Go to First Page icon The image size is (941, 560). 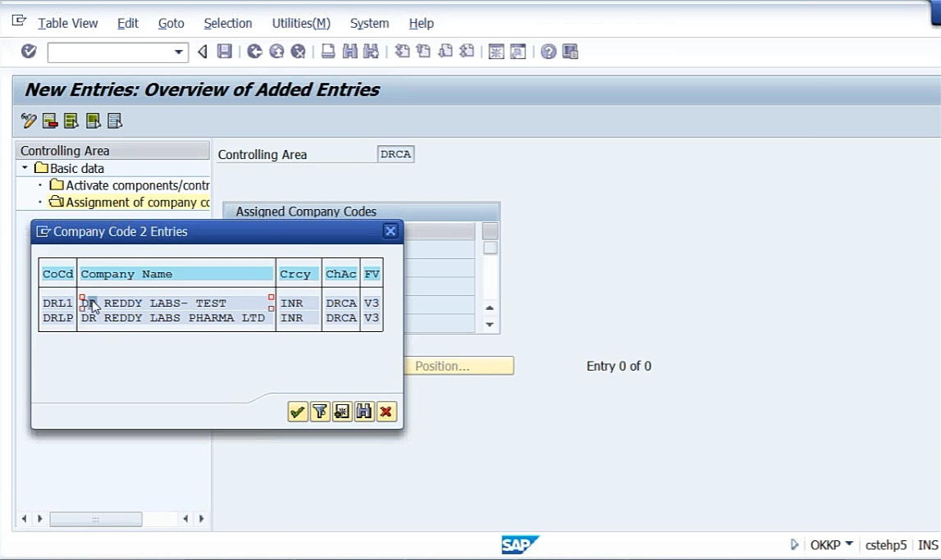click(402, 52)
